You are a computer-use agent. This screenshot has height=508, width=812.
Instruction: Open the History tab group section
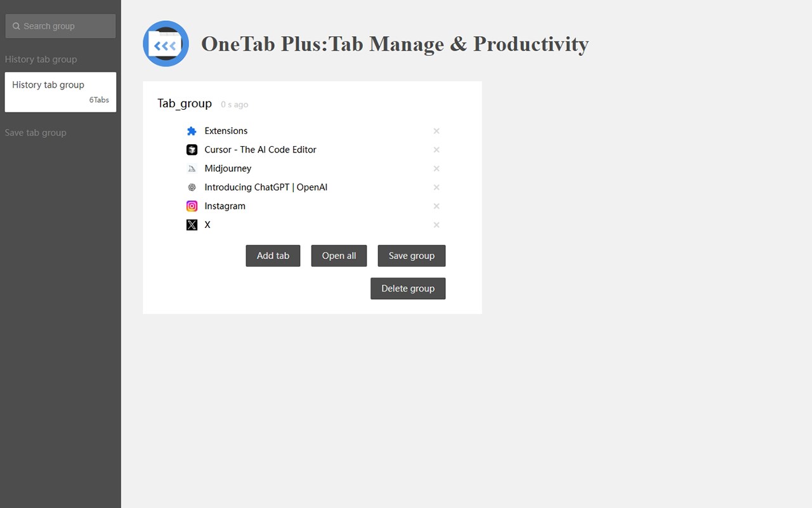[41, 59]
